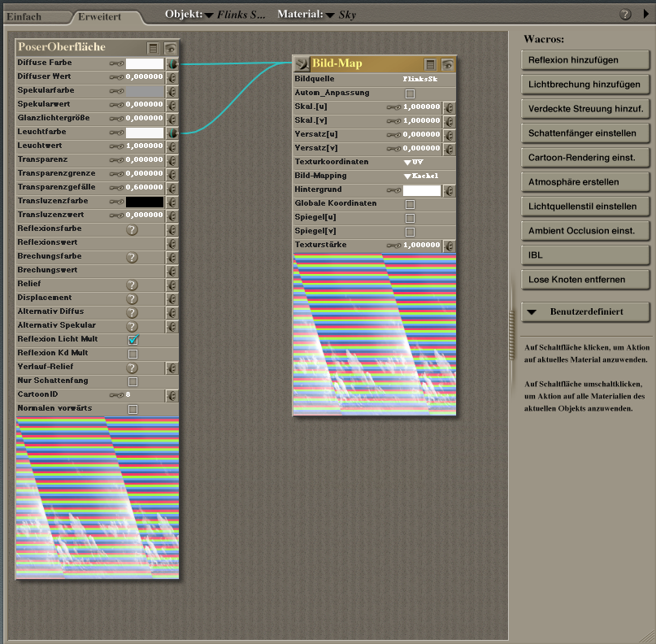The image size is (656, 644).
Task: Click the Displacement plug connector icon
Action: 172,298
